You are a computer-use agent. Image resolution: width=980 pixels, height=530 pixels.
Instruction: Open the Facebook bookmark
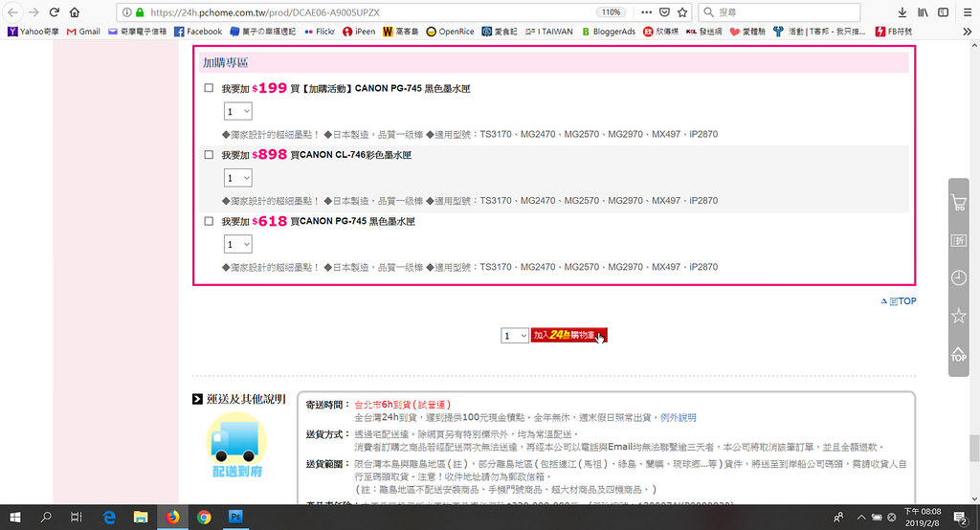pos(198,32)
